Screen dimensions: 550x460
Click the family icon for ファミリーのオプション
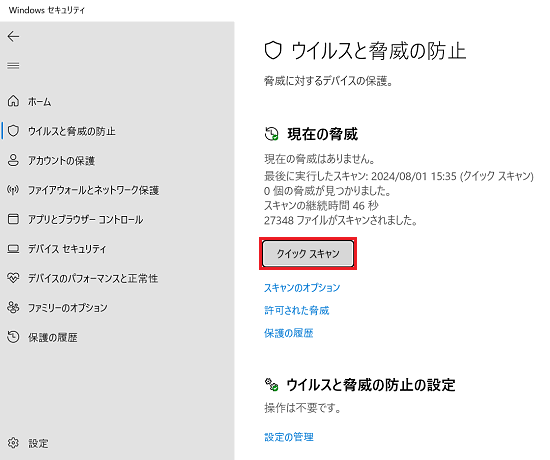(13, 307)
